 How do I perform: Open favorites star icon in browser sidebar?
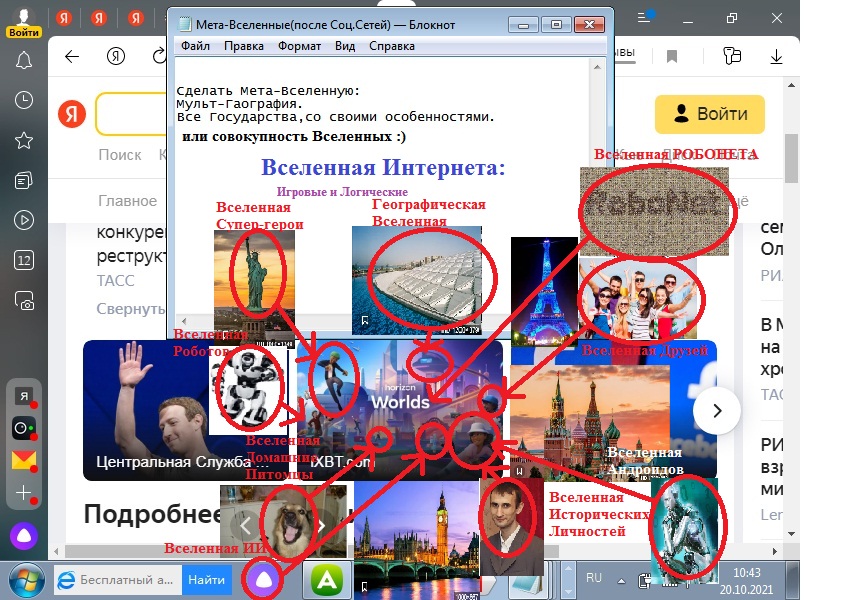(x=24, y=141)
